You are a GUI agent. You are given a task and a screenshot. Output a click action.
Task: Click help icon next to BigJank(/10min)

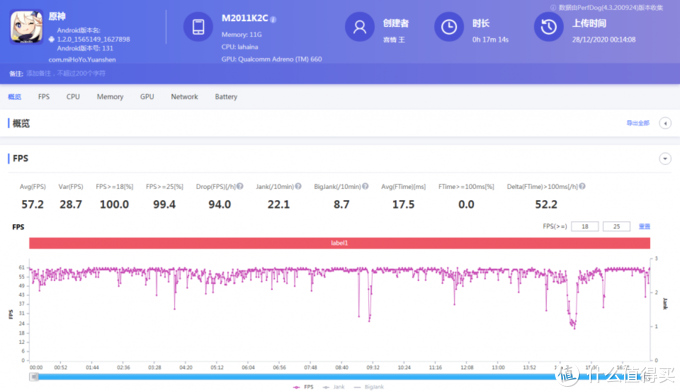click(x=365, y=186)
